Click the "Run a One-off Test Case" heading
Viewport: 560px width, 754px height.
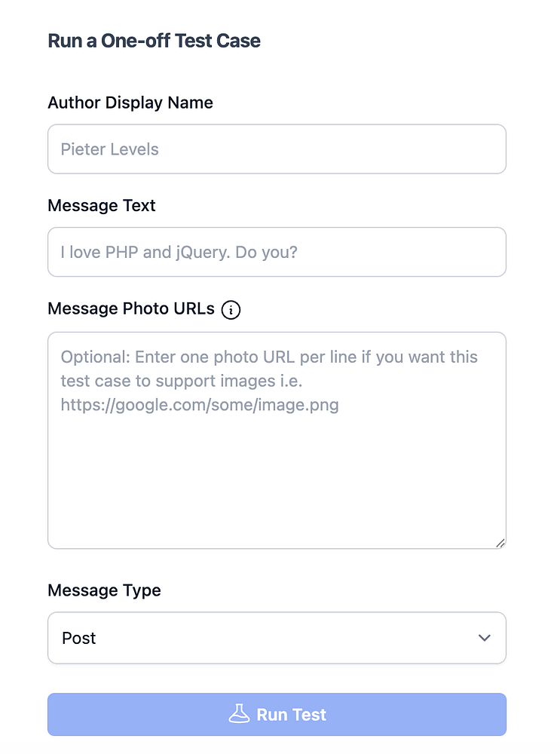155,41
